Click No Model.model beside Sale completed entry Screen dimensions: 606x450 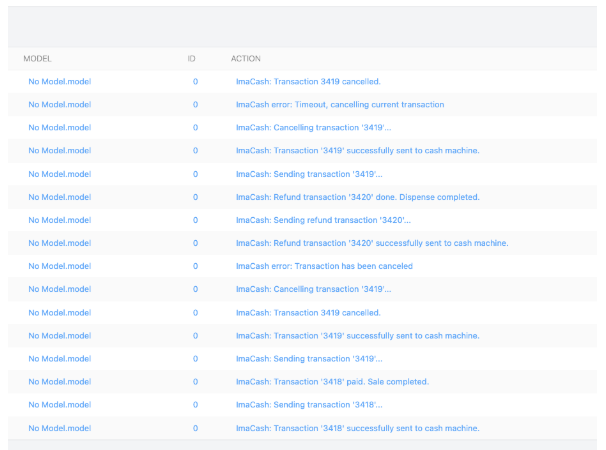(59, 382)
